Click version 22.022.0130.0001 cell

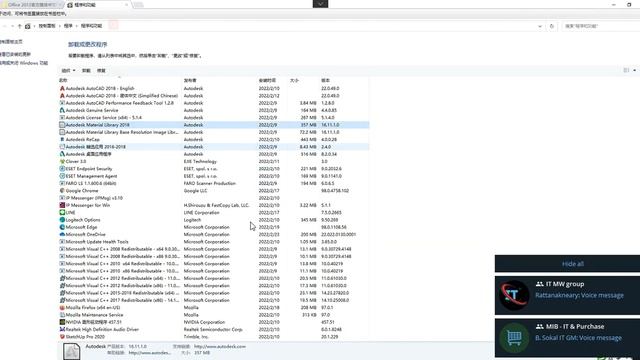click(x=338, y=235)
